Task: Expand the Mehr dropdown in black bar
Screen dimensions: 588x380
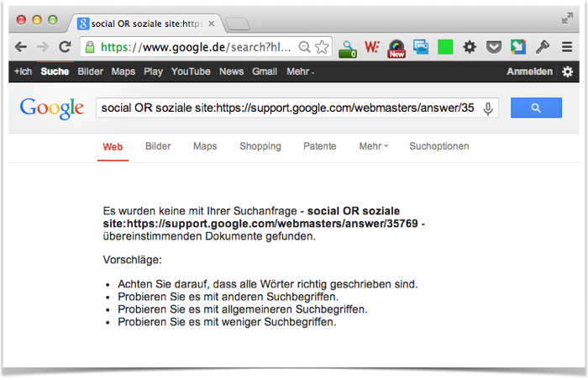Action: pyautogui.click(x=300, y=72)
